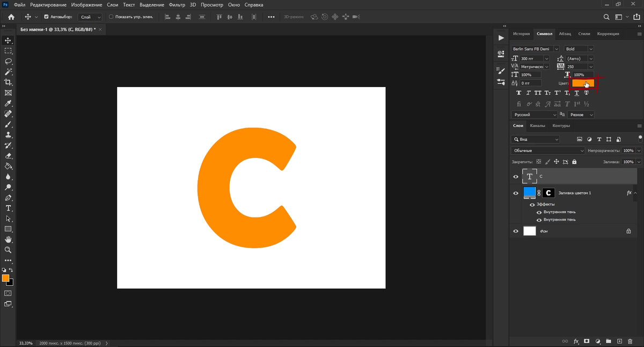
Task: Click the All Caps TT icon
Action: [x=538, y=93]
